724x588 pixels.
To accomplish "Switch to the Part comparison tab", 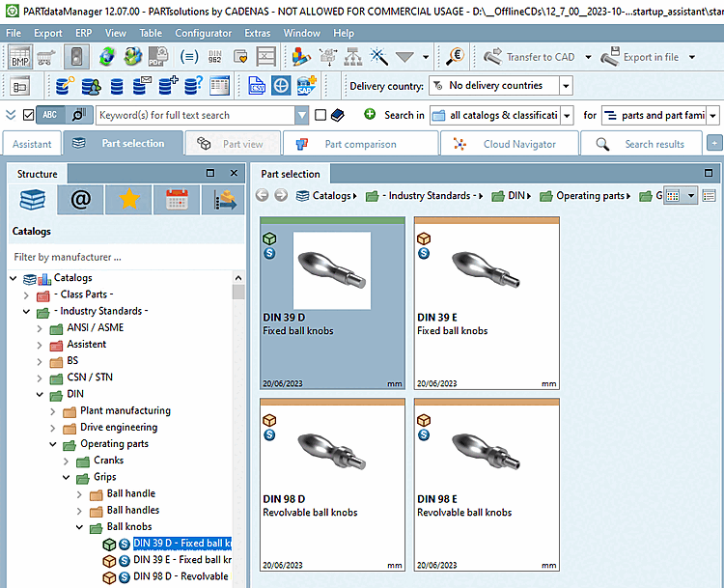I will click(359, 144).
